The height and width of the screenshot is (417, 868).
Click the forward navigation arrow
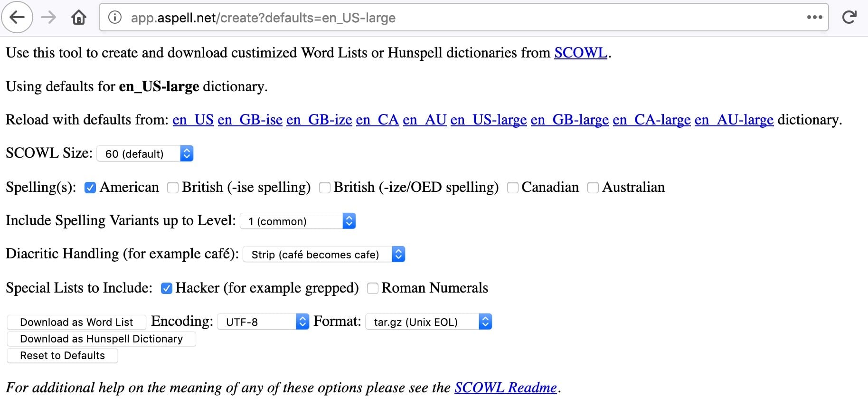(48, 17)
